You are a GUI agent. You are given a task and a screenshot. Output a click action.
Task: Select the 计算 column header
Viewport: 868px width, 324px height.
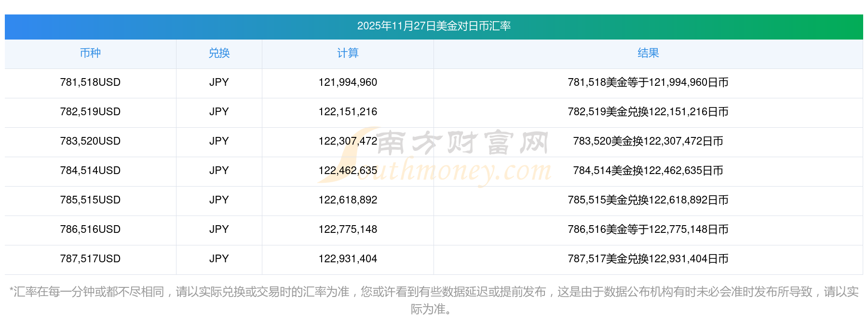pos(348,53)
